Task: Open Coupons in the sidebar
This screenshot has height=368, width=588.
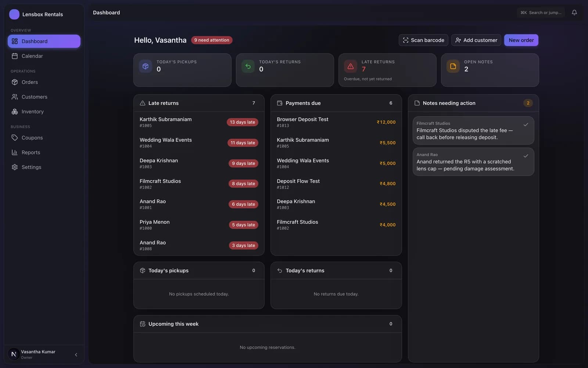Action: click(44, 138)
